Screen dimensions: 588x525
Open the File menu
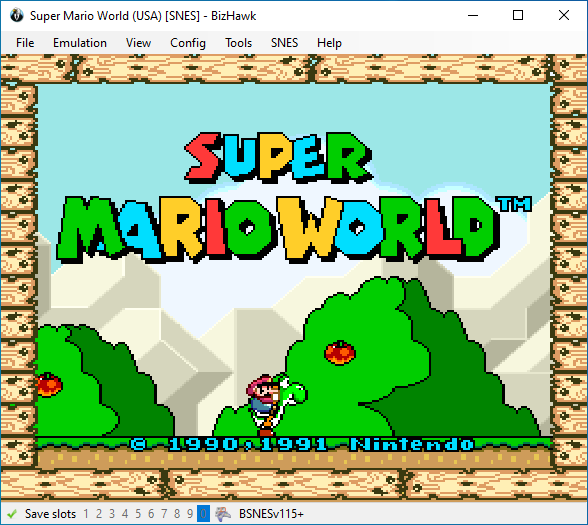(x=25, y=43)
